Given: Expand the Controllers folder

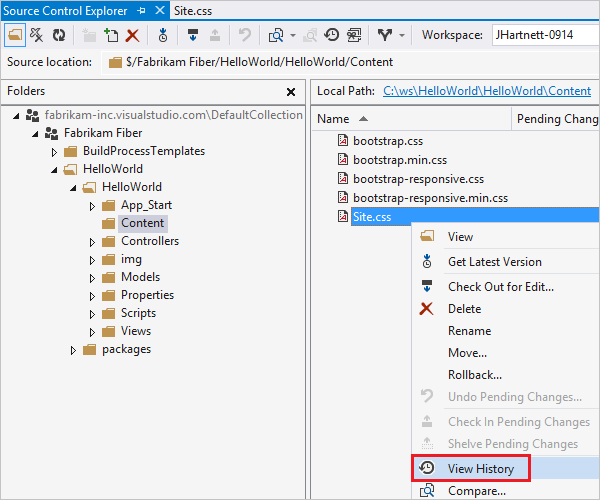Looking at the screenshot, I should pyautogui.click(x=92, y=242).
